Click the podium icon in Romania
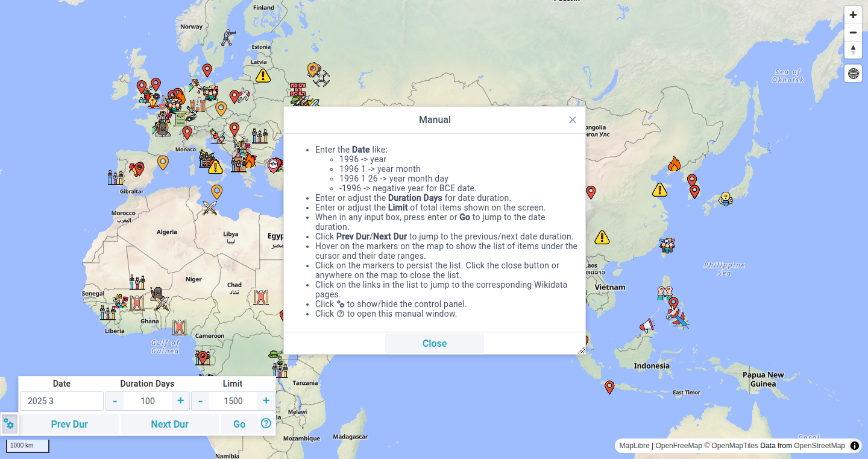This screenshot has width=868, height=459. (x=260, y=136)
